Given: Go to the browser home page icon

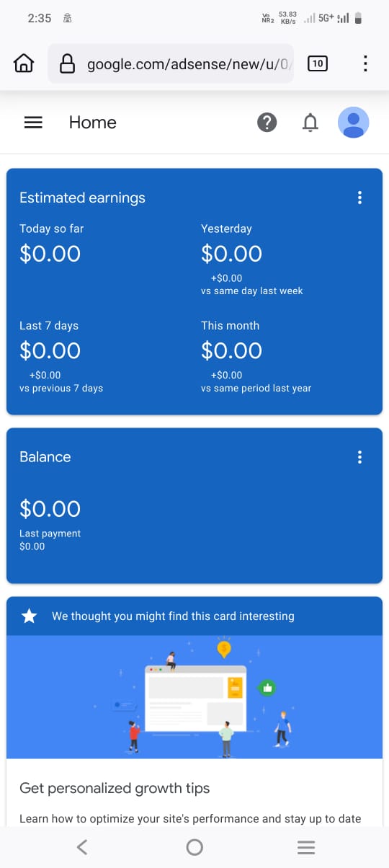Looking at the screenshot, I should (24, 64).
